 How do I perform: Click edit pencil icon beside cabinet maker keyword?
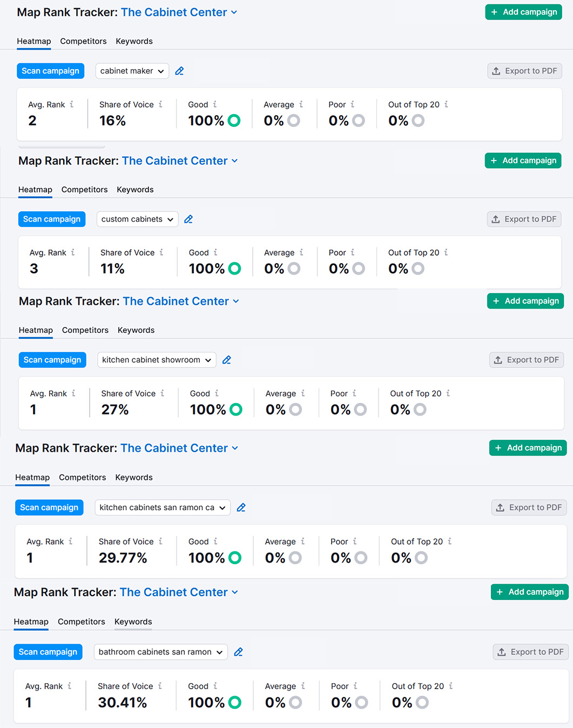pos(180,71)
